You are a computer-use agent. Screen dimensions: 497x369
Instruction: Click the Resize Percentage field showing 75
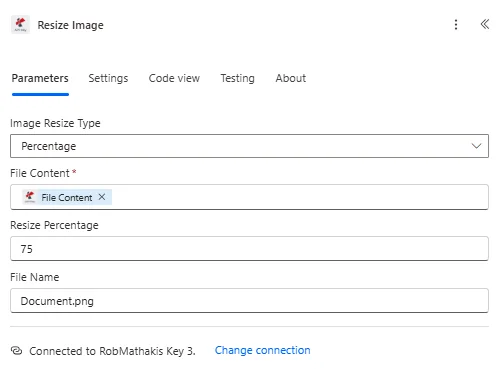point(249,249)
